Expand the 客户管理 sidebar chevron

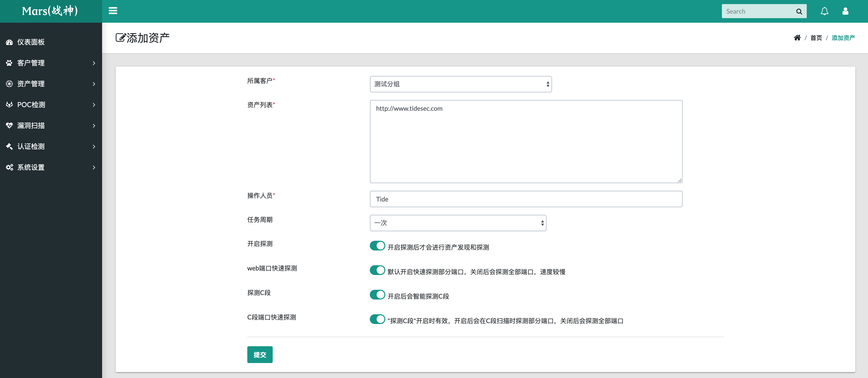[x=94, y=63]
